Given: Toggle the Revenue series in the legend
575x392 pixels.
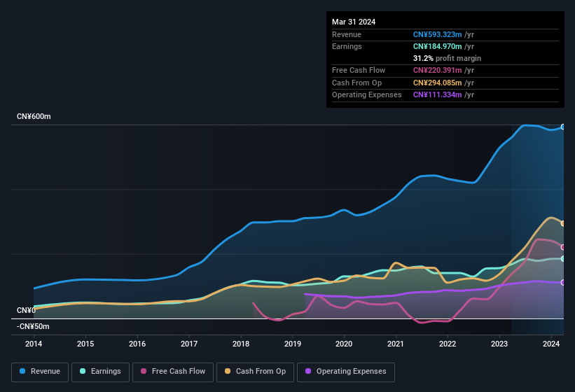Looking at the screenshot, I should (41, 372).
